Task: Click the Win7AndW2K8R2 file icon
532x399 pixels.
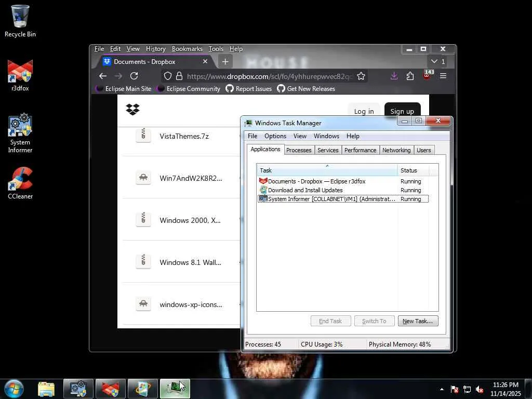Action: (143, 178)
